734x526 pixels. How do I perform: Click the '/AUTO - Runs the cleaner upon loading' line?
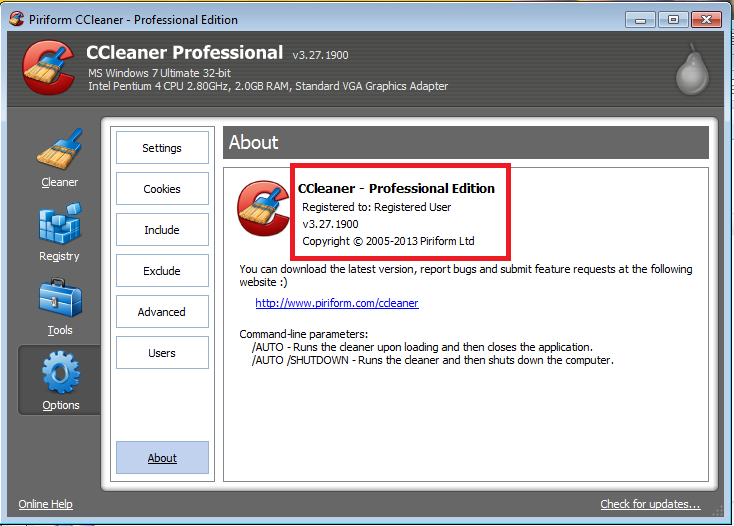[x=422, y=347]
